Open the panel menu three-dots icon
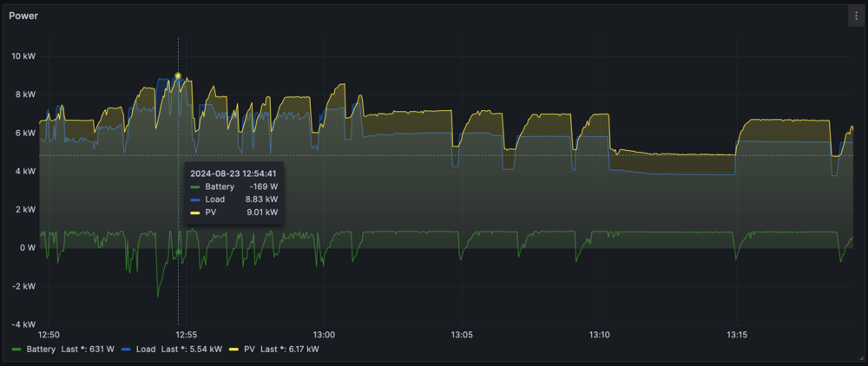This screenshot has width=868, height=366. 856,16
